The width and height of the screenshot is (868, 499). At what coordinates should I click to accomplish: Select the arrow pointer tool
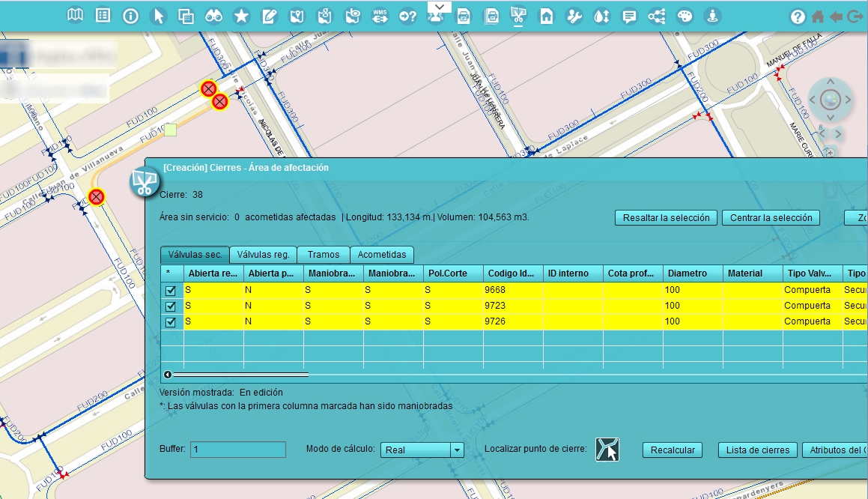click(158, 16)
